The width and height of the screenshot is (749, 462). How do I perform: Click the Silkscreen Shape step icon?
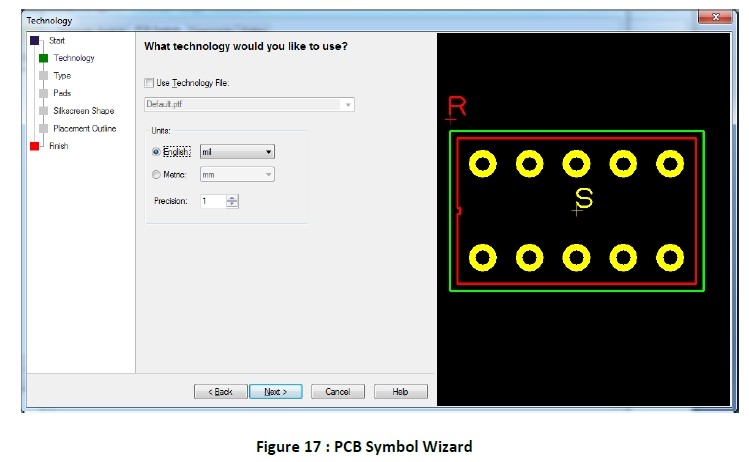(x=43, y=111)
